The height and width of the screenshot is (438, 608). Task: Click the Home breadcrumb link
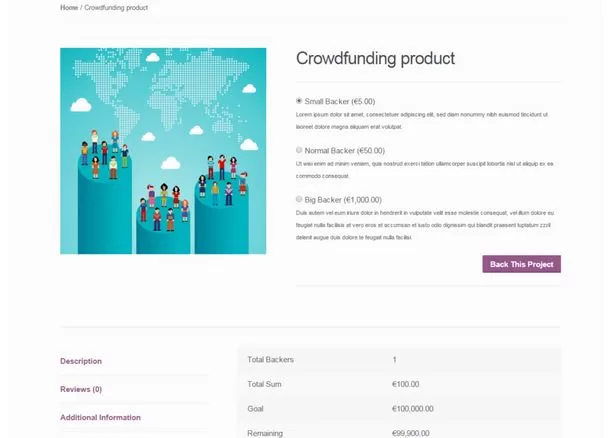pos(68,7)
